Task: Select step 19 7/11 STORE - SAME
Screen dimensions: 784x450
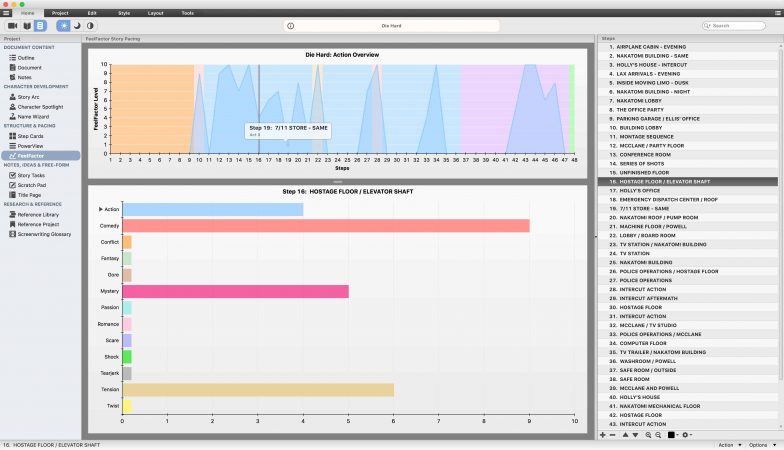Action: (x=688, y=208)
